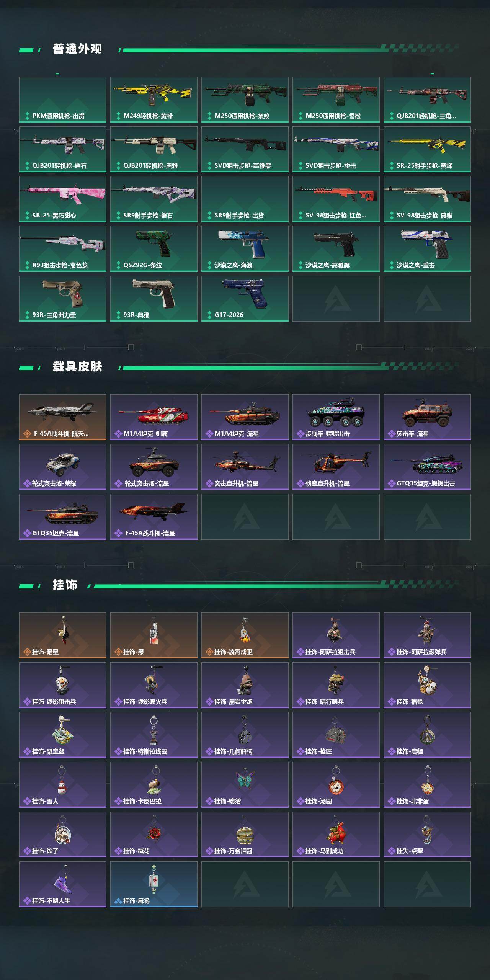
Task: Open the SVD狙击步枪-重击 skin
Action: [336, 149]
